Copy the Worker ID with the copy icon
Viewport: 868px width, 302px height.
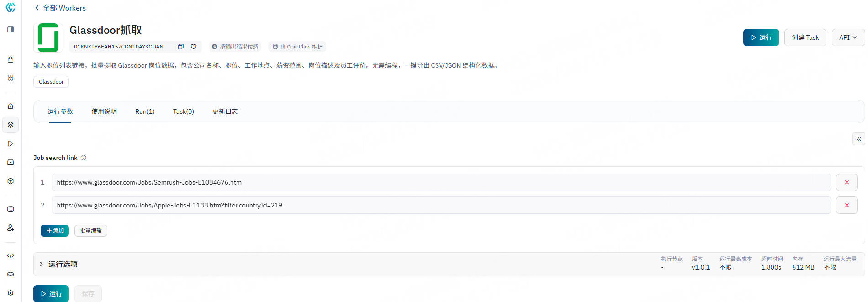181,47
